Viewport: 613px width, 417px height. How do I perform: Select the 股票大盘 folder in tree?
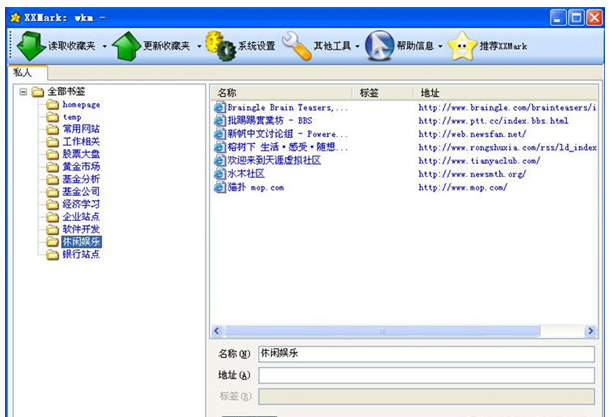coord(81,154)
